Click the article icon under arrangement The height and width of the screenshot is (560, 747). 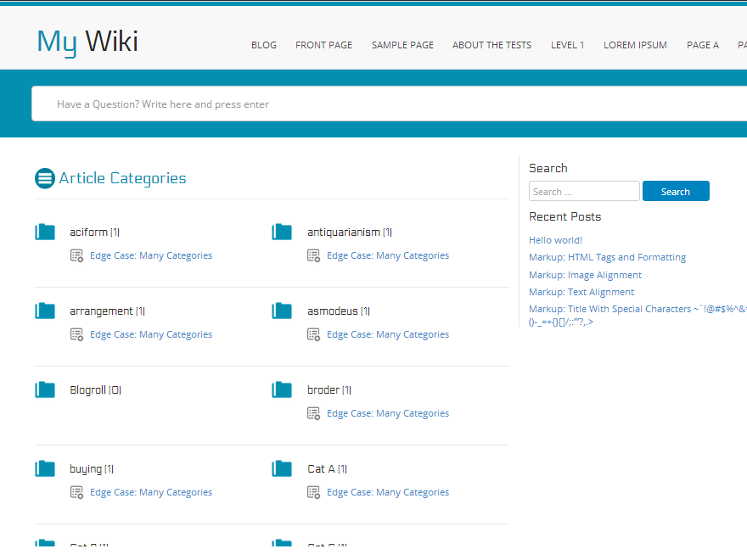(x=76, y=335)
